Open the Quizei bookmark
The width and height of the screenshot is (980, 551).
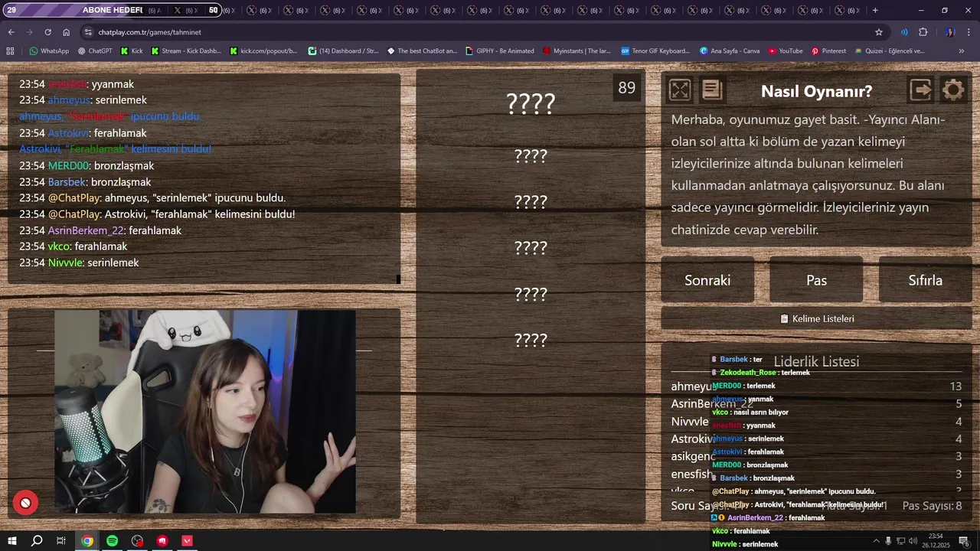[890, 51]
